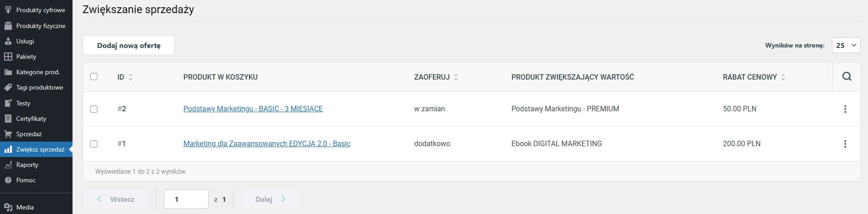Open the results per page dropdown
Screen dimensions: 868x214
click(846, 45)
